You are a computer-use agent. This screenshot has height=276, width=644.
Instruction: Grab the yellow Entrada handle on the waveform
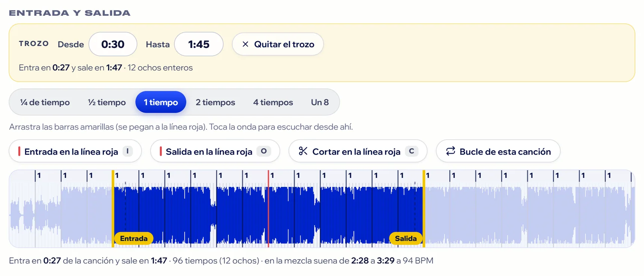coord(113,209)
